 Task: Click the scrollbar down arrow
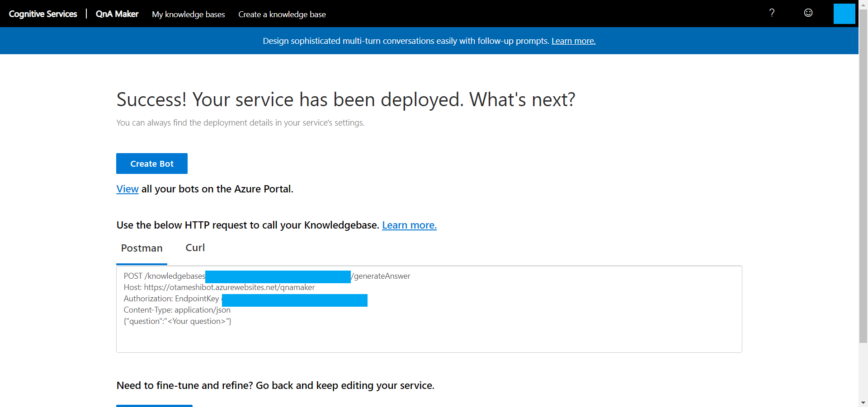[863, 402]
